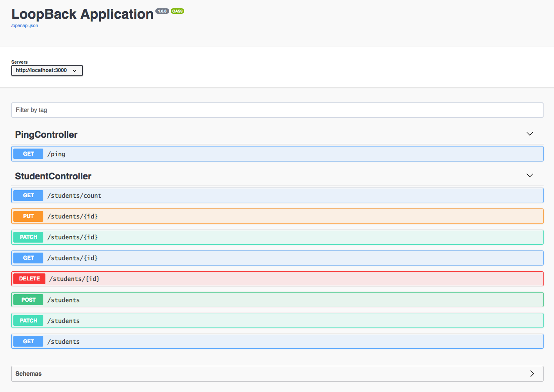Collapse the StudentController section chevron
This screenshot has height=392, width=554.
point(530,176)
